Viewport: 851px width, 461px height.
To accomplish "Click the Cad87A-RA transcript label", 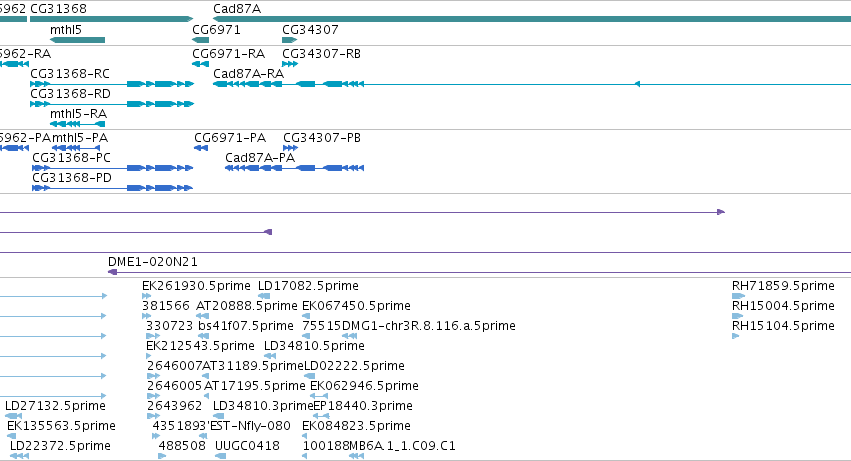I will 248,74.
